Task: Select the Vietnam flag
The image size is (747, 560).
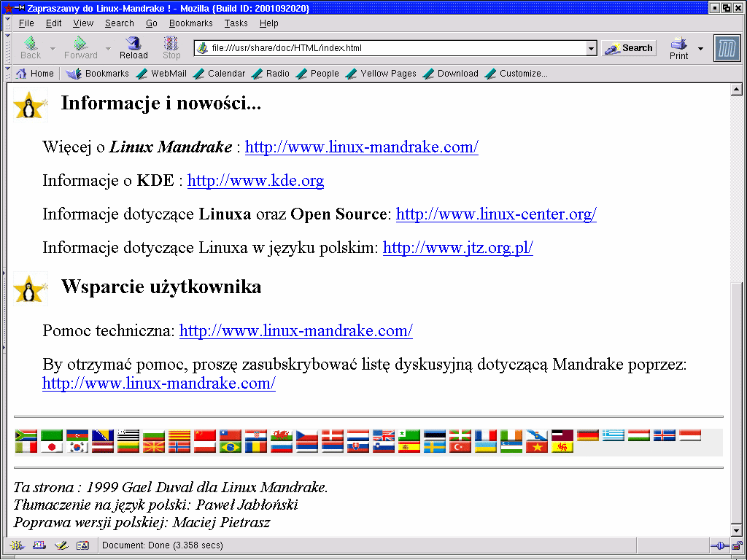Action: pyautogui.click(x=536, y=447)
